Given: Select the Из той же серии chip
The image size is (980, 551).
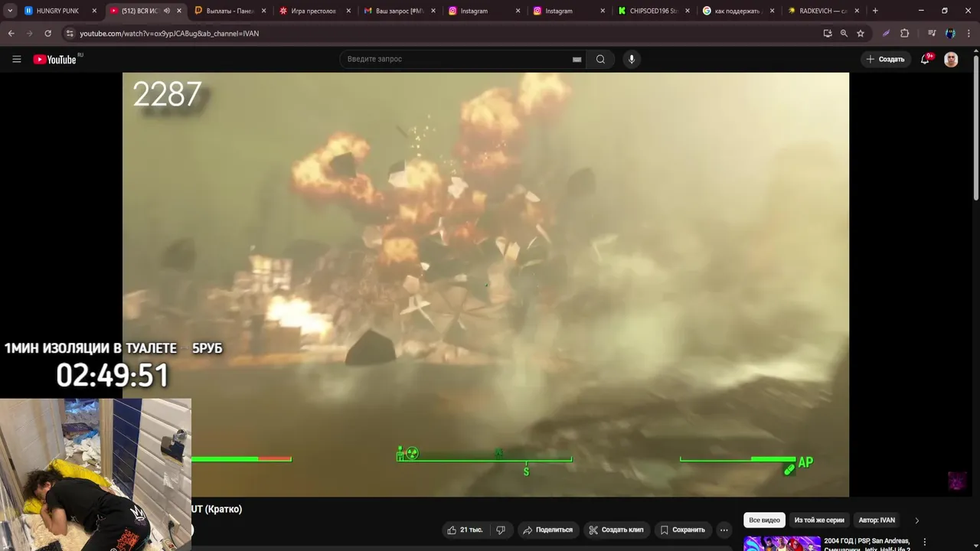Looking at the screenshot, I should click(819, 520).
